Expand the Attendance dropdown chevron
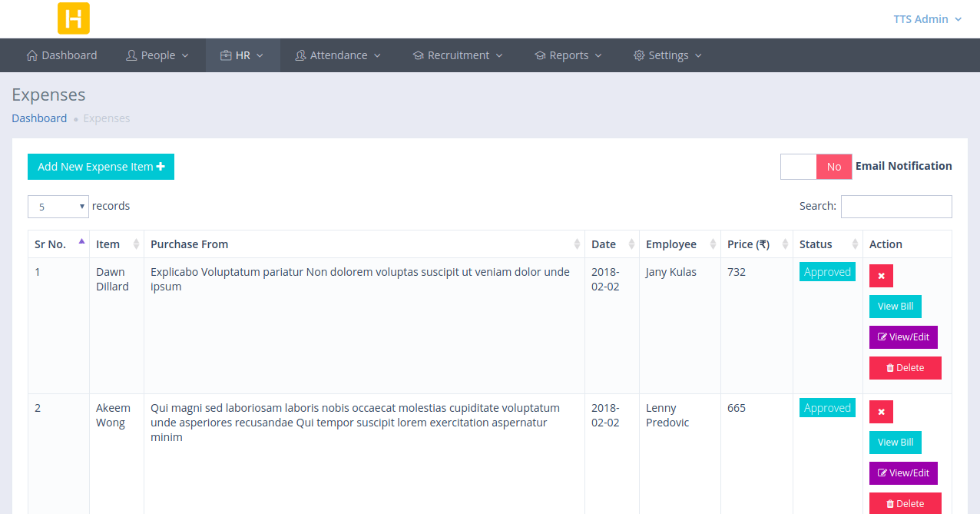980x514 pixels. coord(378,55)
